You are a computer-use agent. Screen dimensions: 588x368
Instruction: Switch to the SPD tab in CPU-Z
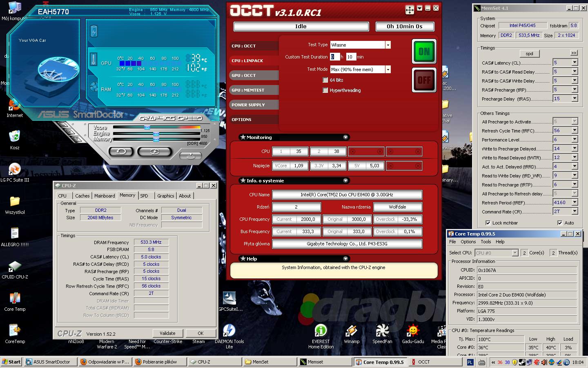click(x=144, y=196)
